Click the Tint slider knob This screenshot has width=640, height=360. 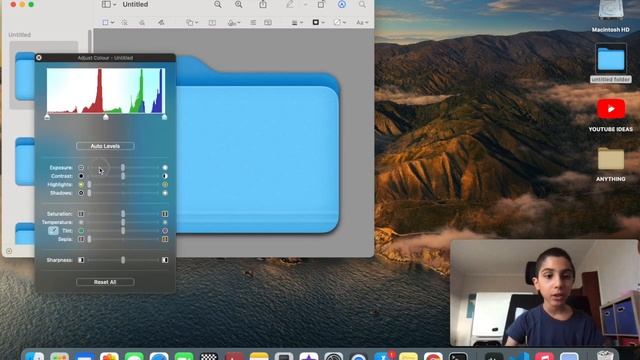[123, 231]
